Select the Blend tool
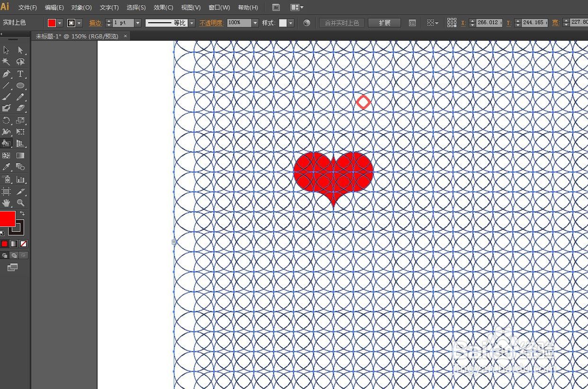This screenshot has width=588, height=389. click(20, 167)
